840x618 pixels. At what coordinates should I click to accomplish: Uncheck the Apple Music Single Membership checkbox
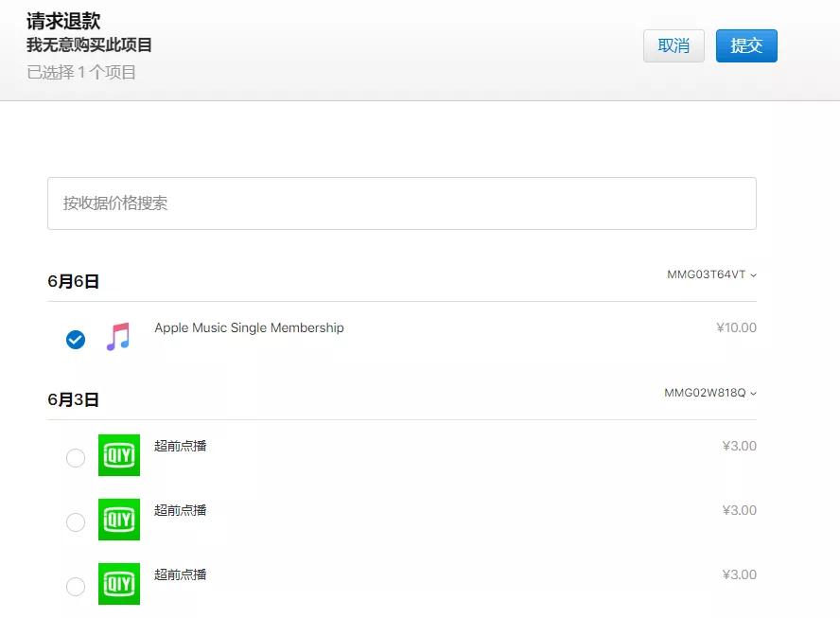(76, 339)
